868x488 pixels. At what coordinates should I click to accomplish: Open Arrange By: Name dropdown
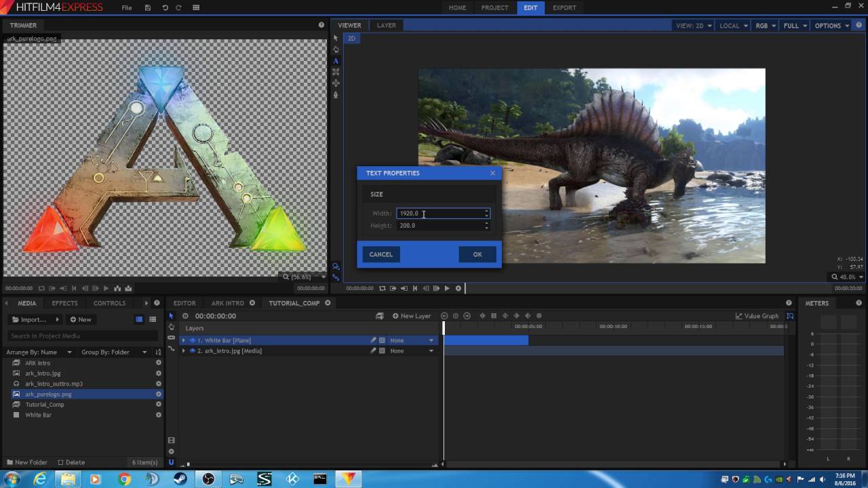39,352
